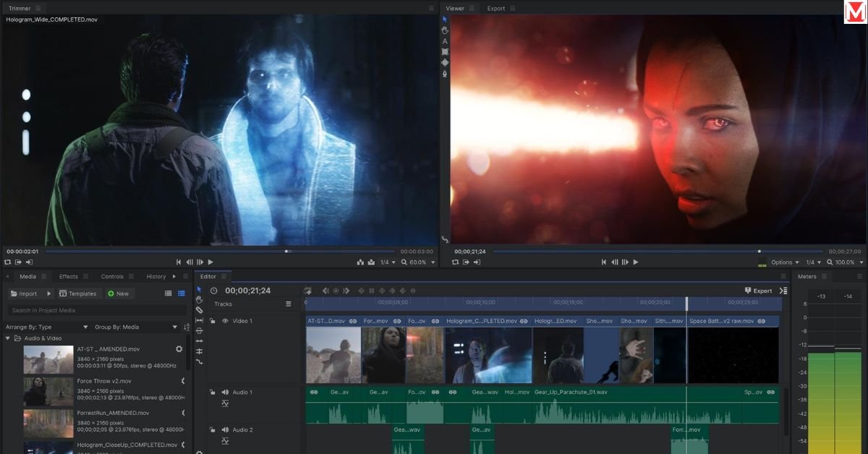868x454 pixels.
Task: Pick the Crop tool in the Viewer
Action: 445,52
